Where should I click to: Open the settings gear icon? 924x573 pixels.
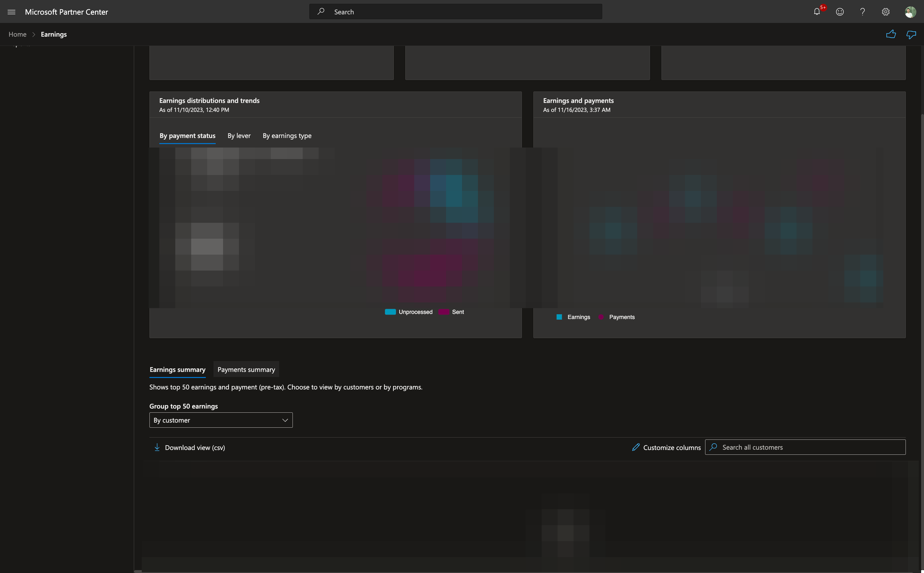point(885,12)
